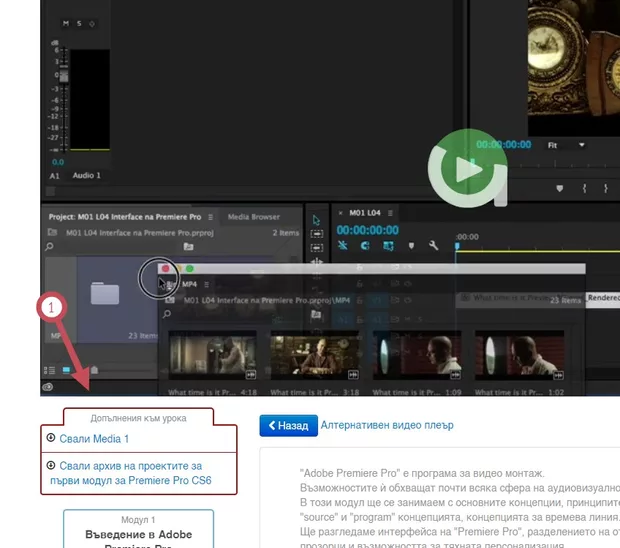Select the Project M01 L04 panel tab
The height and width of the screenshot is (548, 620).
click(x=124, y=216)
